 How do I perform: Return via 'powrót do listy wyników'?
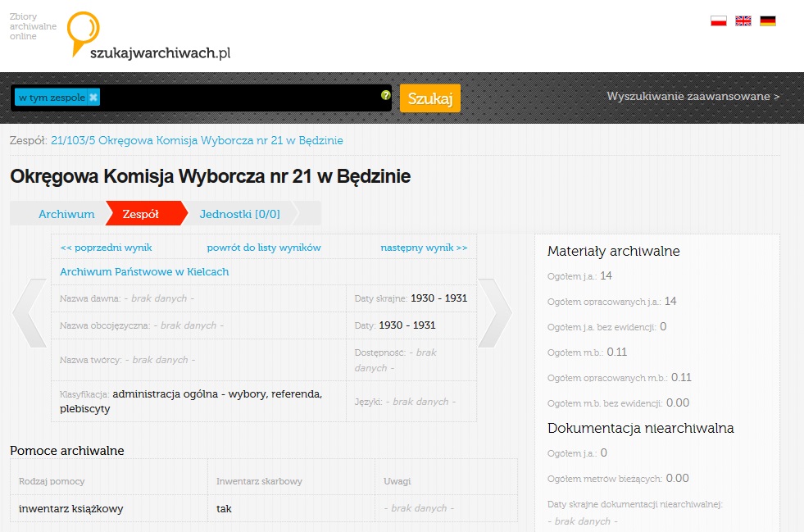coord(264,248)
